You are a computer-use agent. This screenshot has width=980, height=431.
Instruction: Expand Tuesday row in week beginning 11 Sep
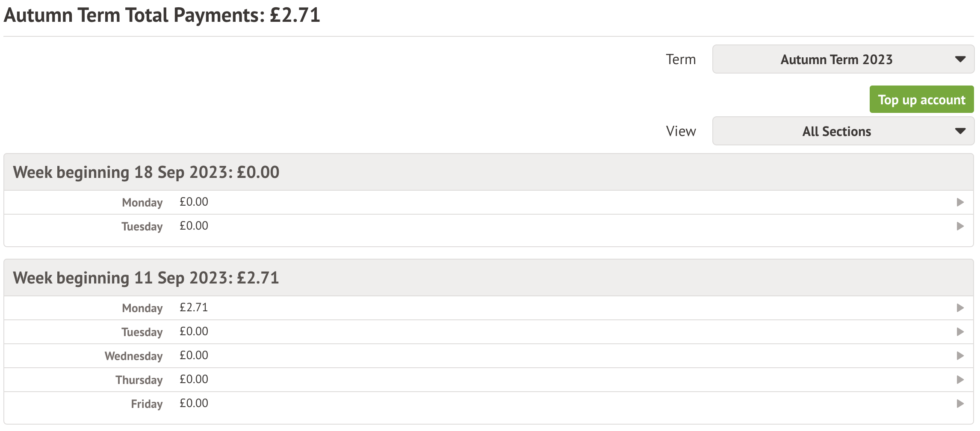tap(960, 332)
